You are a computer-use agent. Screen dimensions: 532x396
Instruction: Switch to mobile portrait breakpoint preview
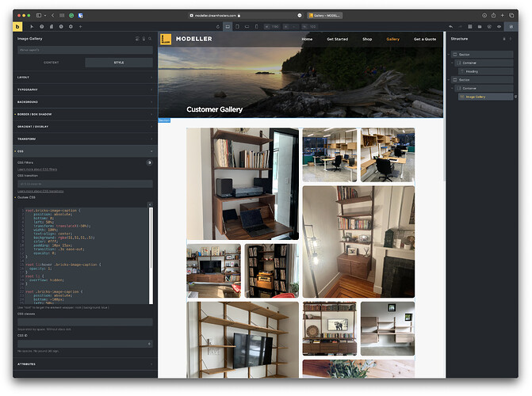click(257, 26)
